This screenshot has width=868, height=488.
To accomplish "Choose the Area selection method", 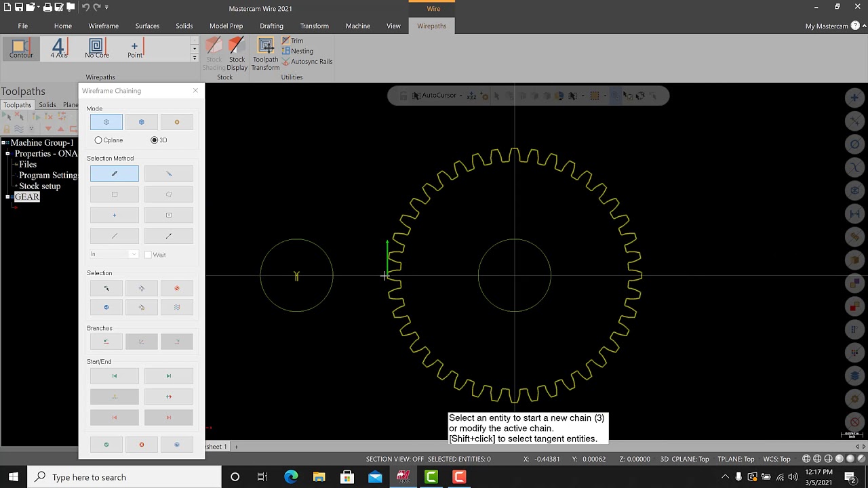I will [x=169, y=216].
